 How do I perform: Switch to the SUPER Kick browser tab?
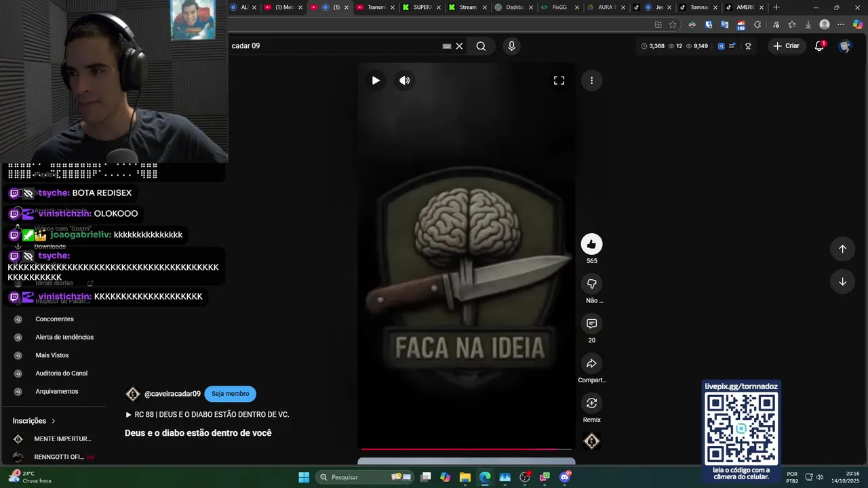[422, 7]
